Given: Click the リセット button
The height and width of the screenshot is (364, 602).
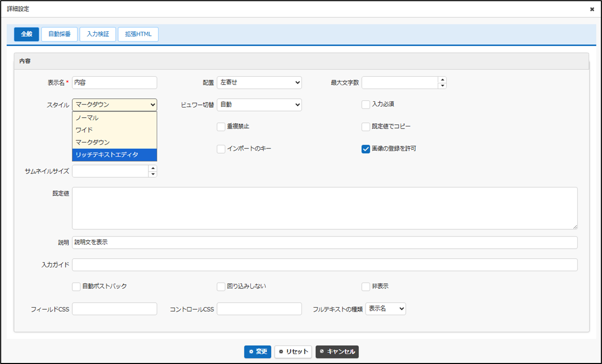Looking at the screenshot, I should click(x=293, y=352).
